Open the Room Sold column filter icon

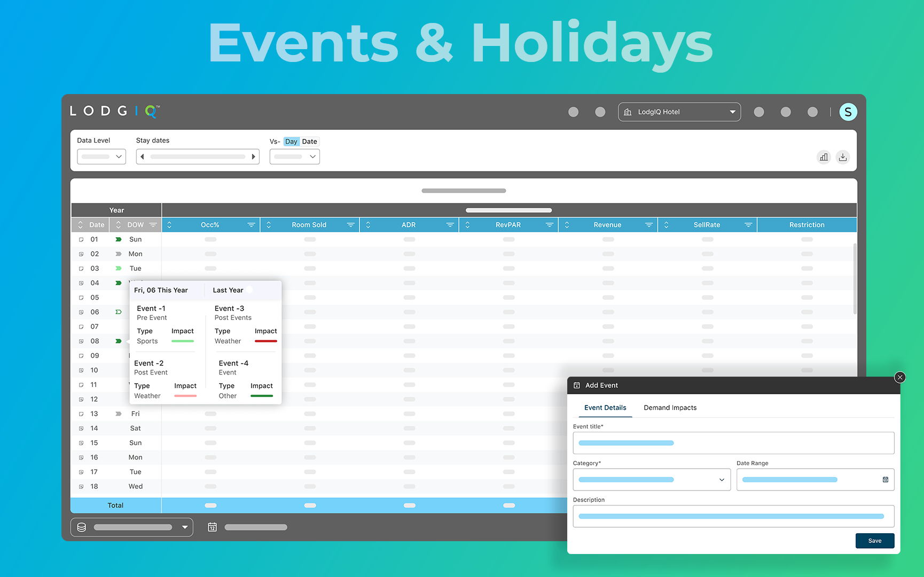pyautogui.click(x=350, y=225)
